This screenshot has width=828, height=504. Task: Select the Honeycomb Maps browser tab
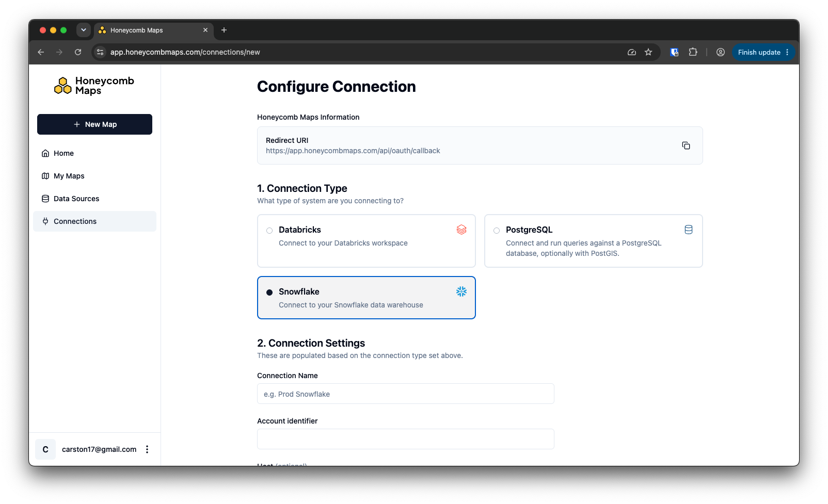click(153, 30)
